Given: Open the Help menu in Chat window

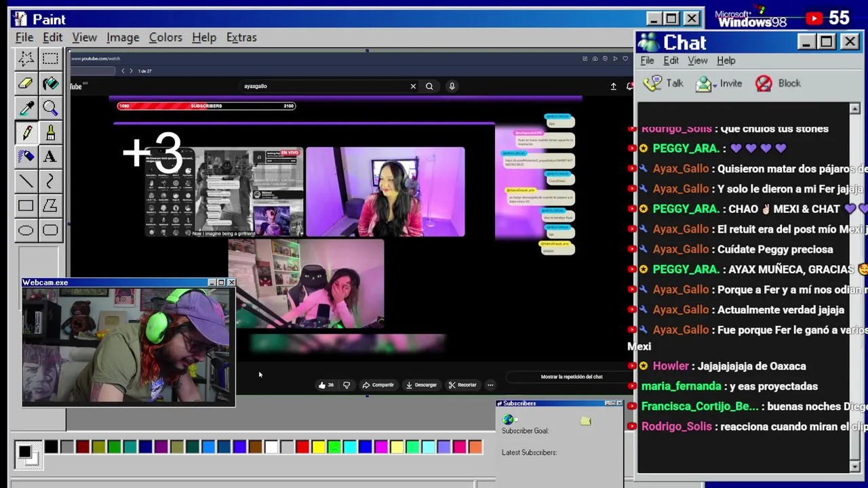Looking at the screenshot, I should click(x=726, y=60).
